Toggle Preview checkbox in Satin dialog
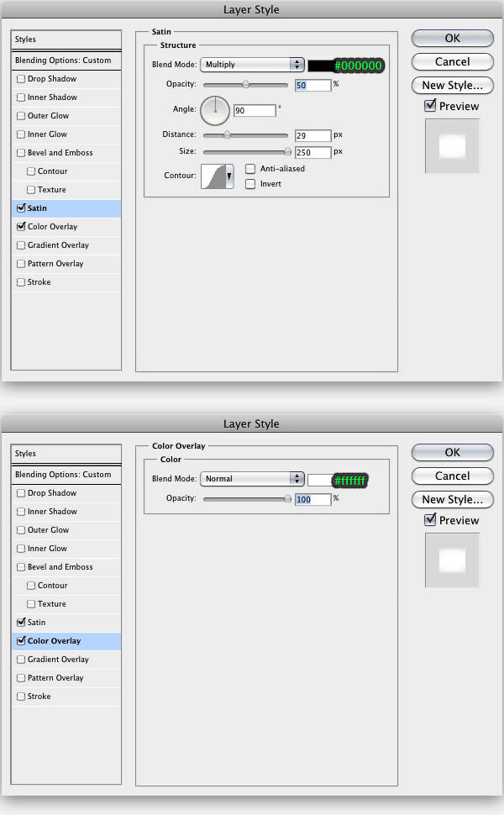Image resolution: width=504 pixels, height=815 pixels. click(x=430, y=106)
